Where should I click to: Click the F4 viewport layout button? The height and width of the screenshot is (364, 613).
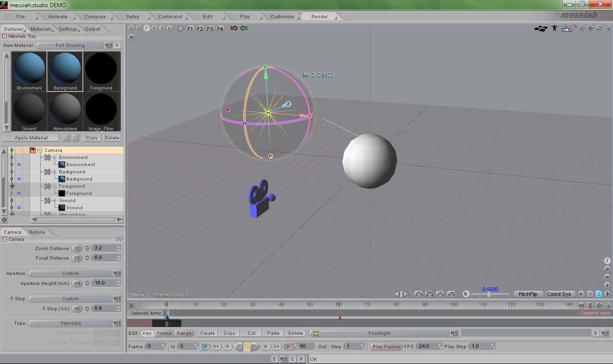click(220, 29)
